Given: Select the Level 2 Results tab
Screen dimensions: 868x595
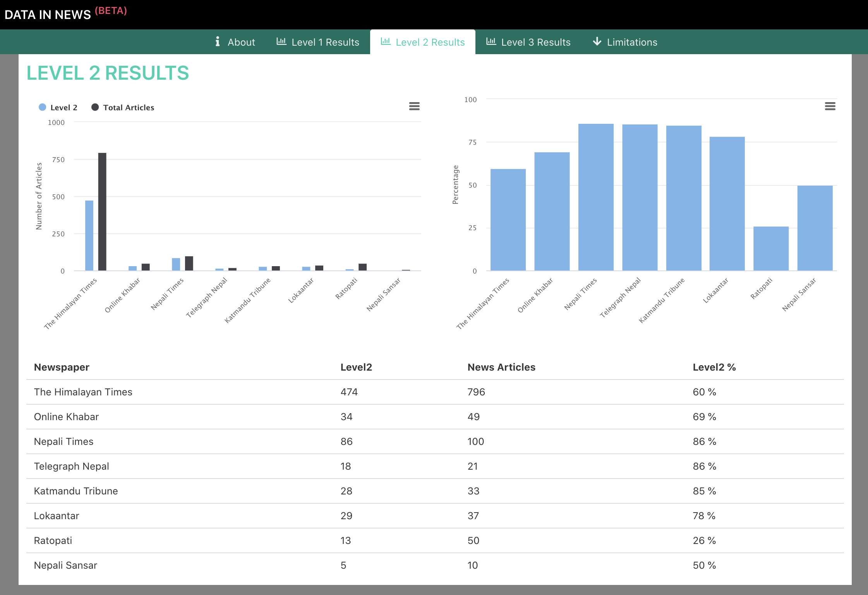Looking at the screenshot, I should coord(423,42).
